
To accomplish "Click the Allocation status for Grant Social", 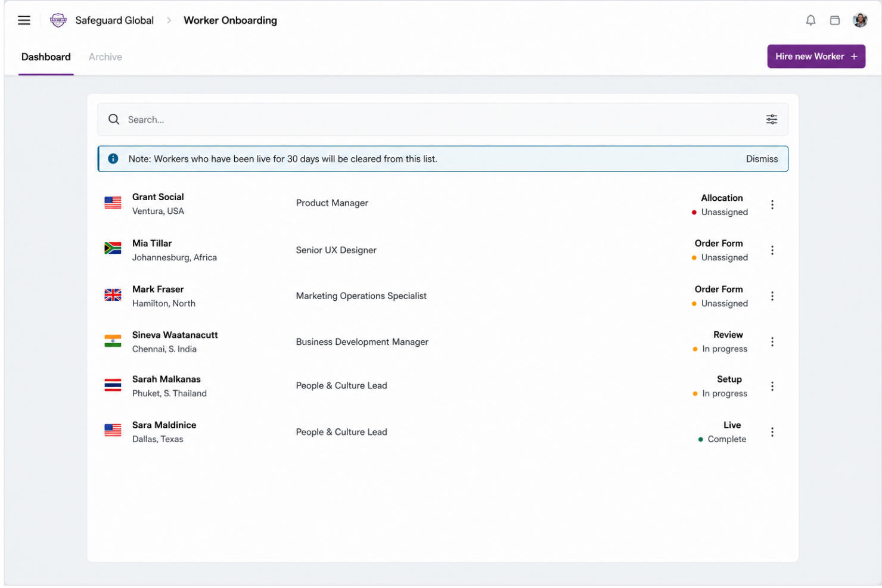I will [722, 198].
